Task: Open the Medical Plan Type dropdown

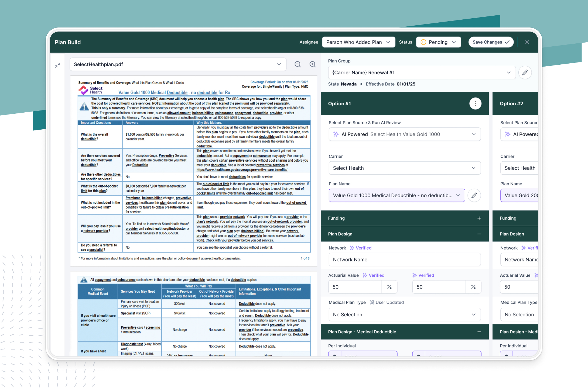Action: point(404,314)
